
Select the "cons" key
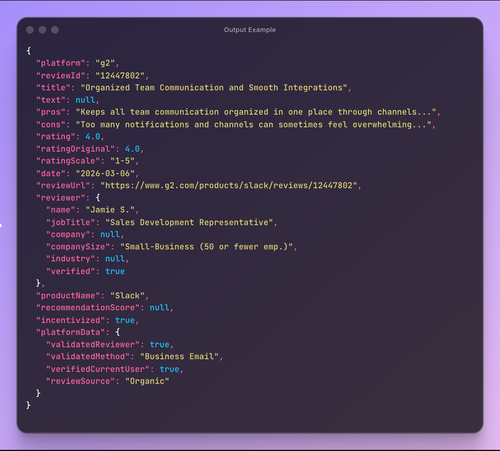coord(51,124)
